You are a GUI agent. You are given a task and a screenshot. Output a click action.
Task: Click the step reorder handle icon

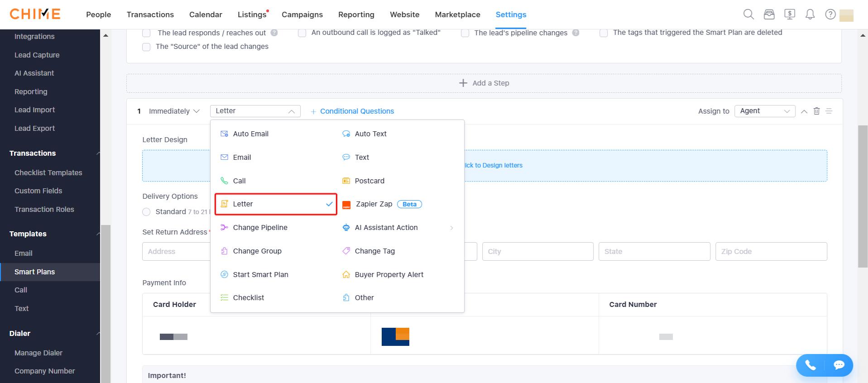[x=829, y=111]
